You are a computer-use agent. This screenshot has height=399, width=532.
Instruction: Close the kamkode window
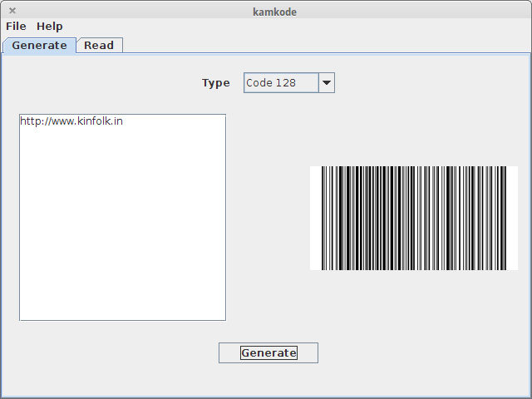(12, 11)
